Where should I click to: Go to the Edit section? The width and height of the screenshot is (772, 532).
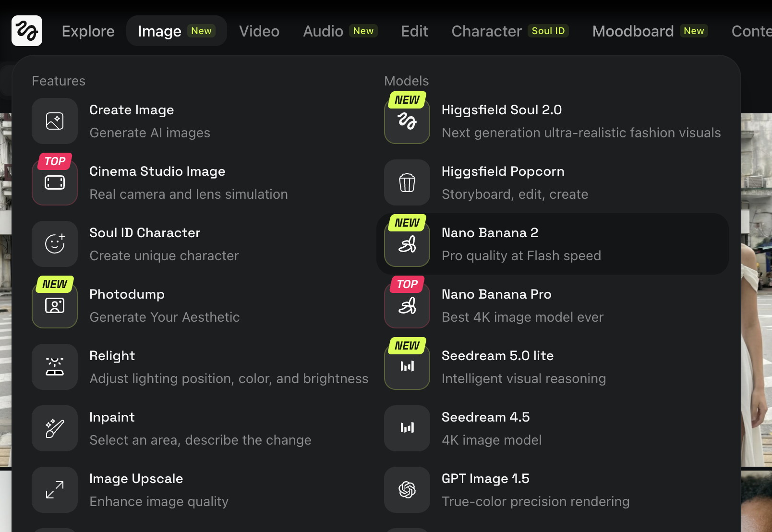coord(414,31)
